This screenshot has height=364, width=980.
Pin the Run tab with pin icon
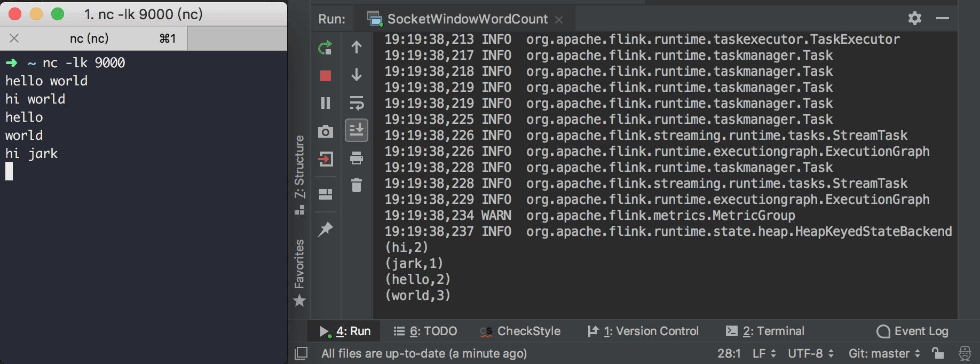(x=325, y=229)
